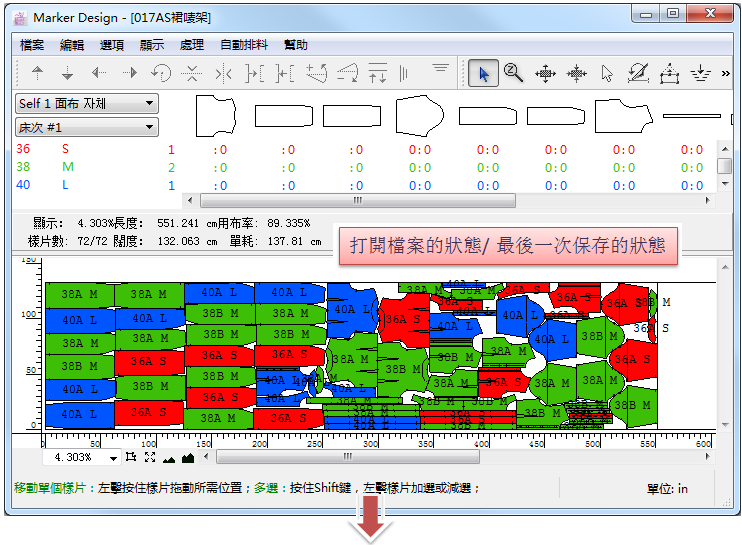Click the 用布率 89.335% value
The height and width of the screenshot is (545, 742).
(x=289, y=223)
